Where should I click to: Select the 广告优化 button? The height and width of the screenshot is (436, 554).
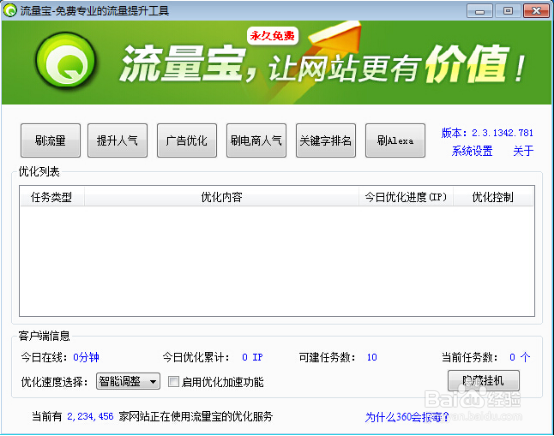(187, 140)
